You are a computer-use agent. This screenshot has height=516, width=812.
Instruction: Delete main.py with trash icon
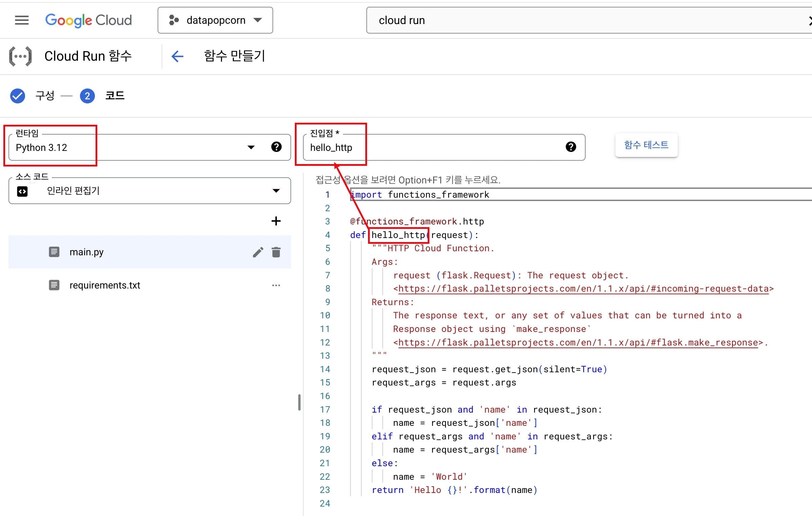click(x=276, y=252)
